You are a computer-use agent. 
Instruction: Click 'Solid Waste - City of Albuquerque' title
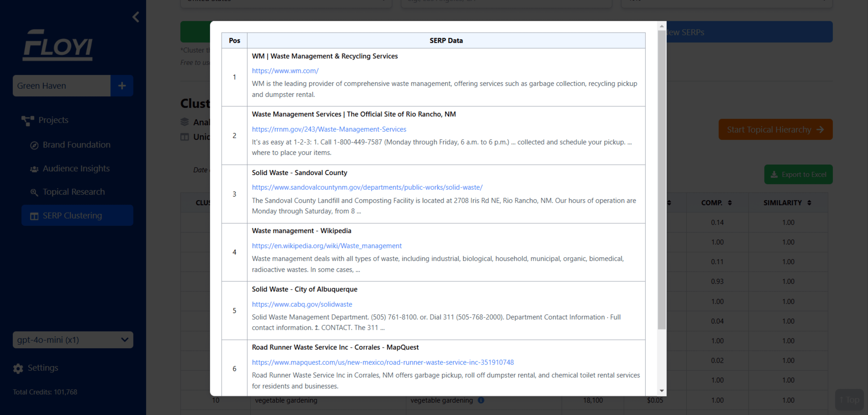click(304, 289)
